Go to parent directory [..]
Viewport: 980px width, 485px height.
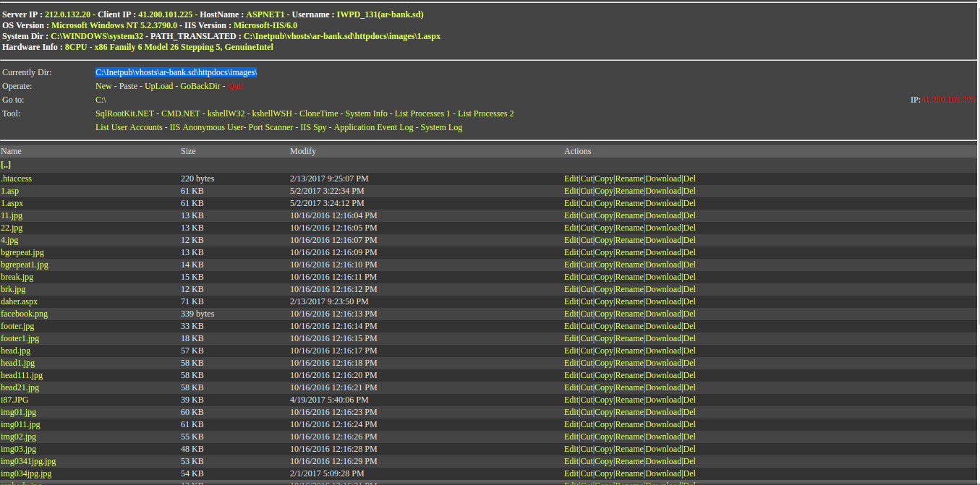pos(6,165)
